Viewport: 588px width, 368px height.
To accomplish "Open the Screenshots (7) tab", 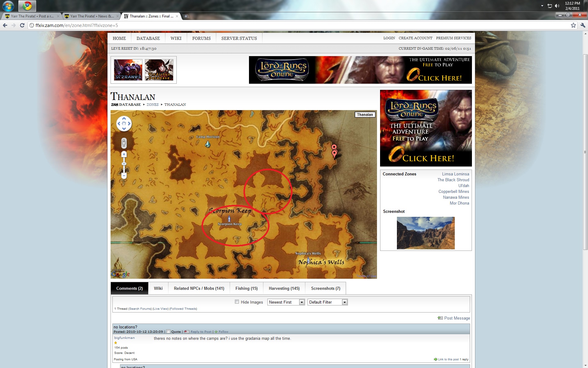I will click(x=326, y=288).
